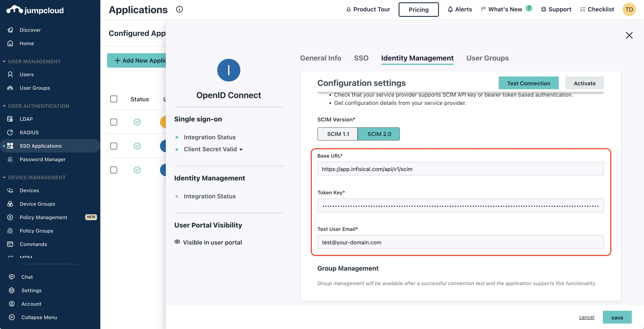Image resolution: width=644 pixels, height=329 pixels.
Task: Click the SSO Applications grid icon
Action: [10, 146]
